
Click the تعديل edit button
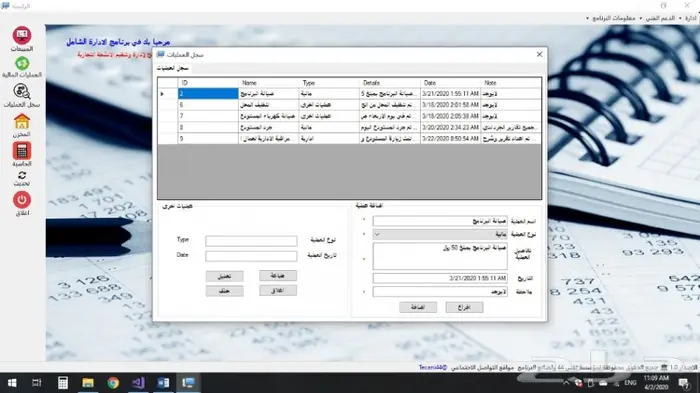224,276
